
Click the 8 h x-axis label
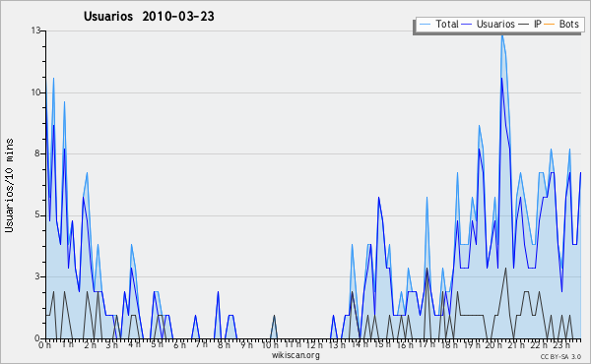coord(224,344)
